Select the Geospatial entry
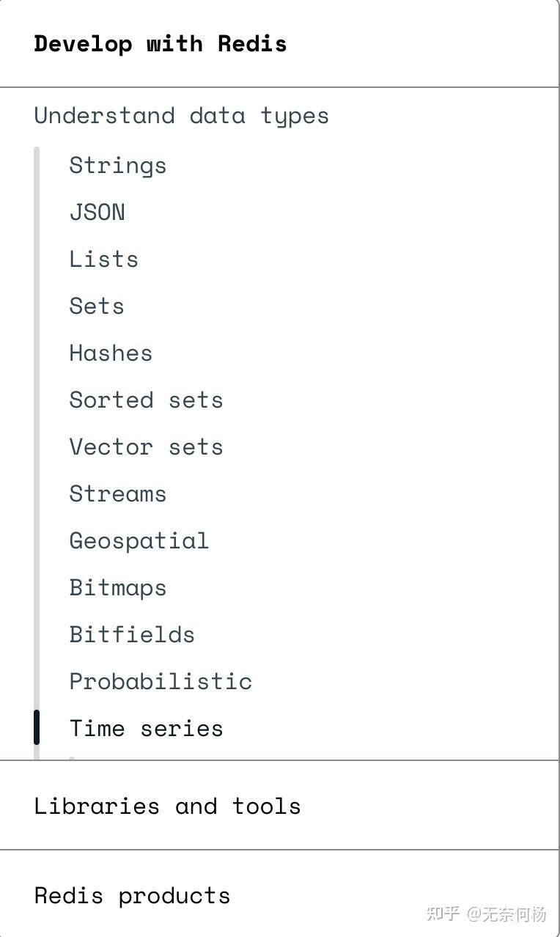The width and height of the screenshot is (560, 937). (139, 540)
